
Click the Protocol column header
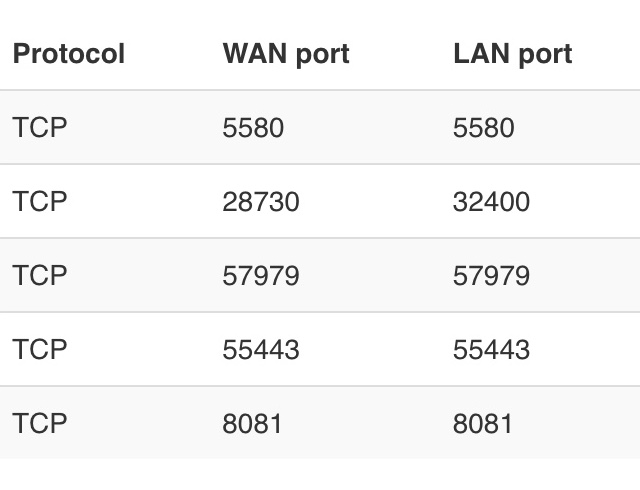68,54
